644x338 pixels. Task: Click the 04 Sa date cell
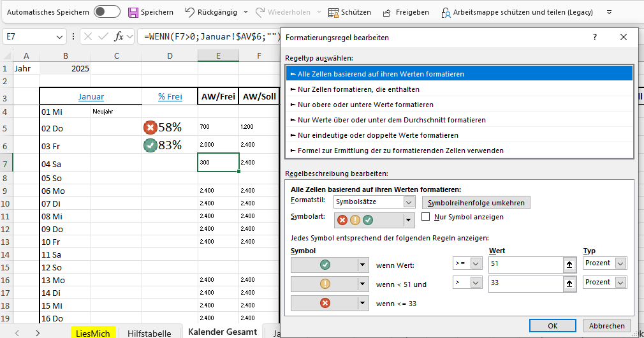coord(65,164)
